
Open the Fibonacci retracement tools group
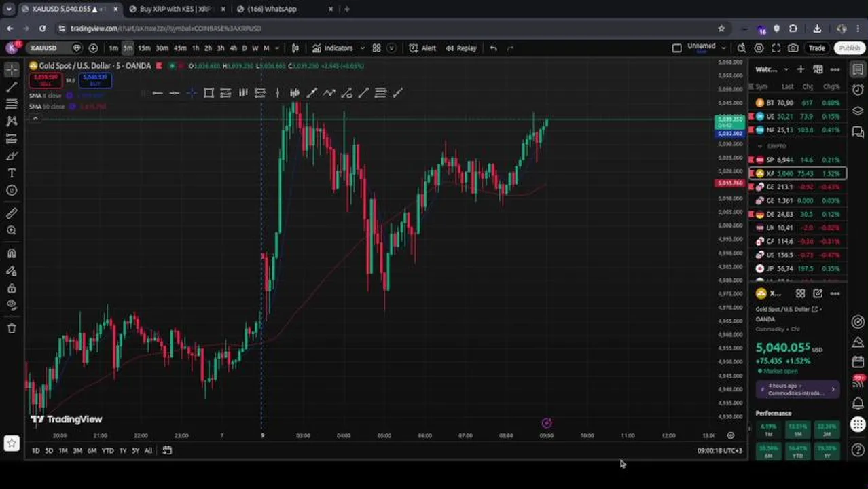point(12,104)
